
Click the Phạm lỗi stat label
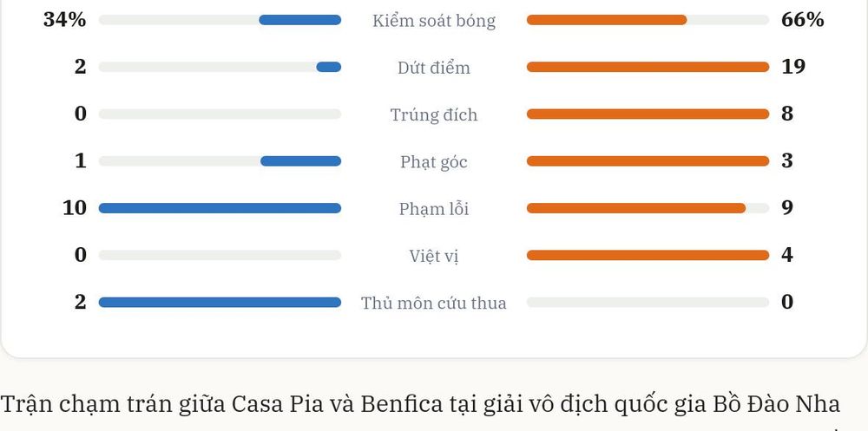tap(434, 209)
